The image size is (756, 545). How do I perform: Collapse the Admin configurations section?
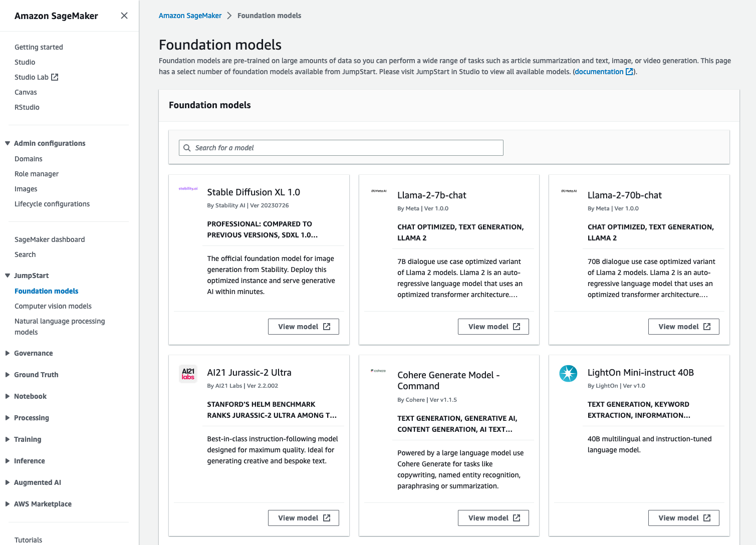(x=8, y=143)
